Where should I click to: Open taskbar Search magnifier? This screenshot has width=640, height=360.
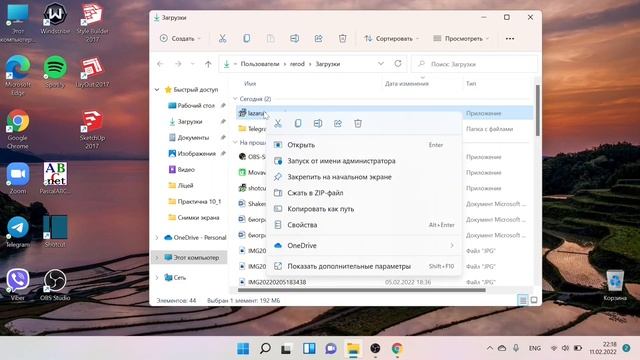point(265,349)
